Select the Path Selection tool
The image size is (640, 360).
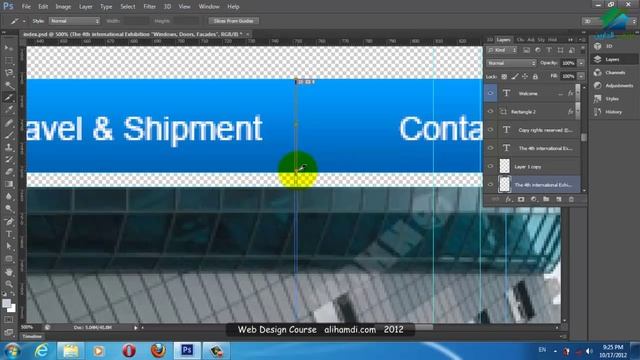pos(9,246)
